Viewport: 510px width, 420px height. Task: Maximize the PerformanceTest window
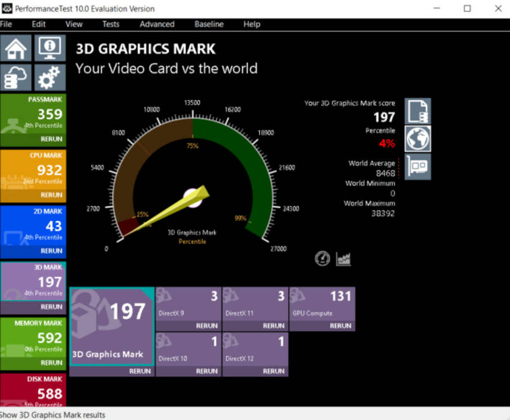pos(467,8)
